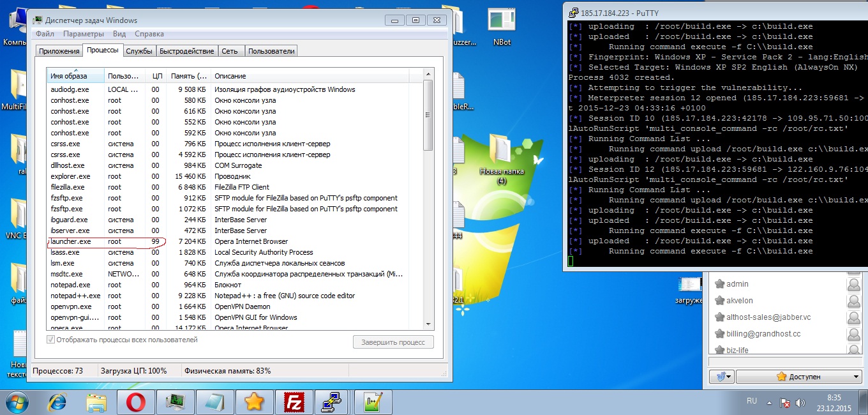Open the Psi main menu dropdown button

pyautogui.click(x=722, y=377)
